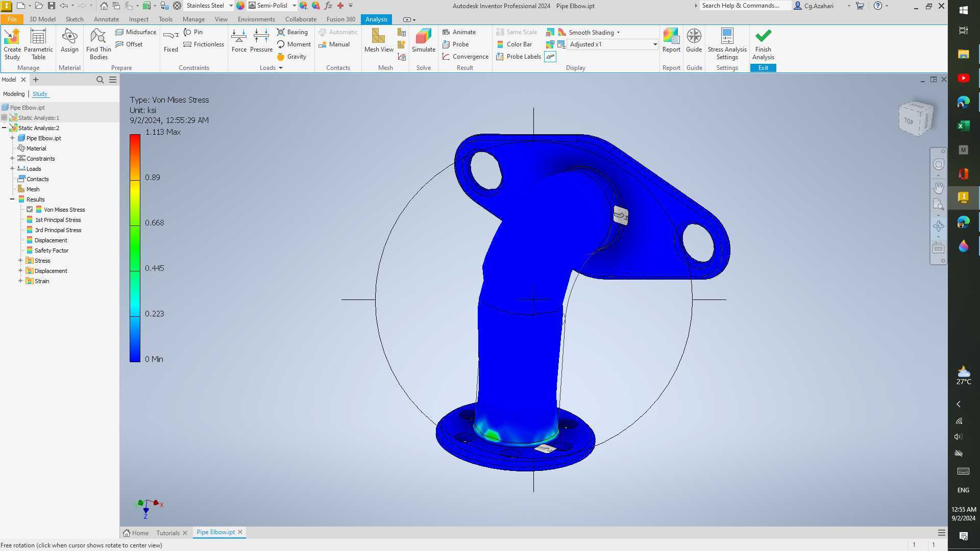Switch to the Study browser view

click(x=40, y=94)
